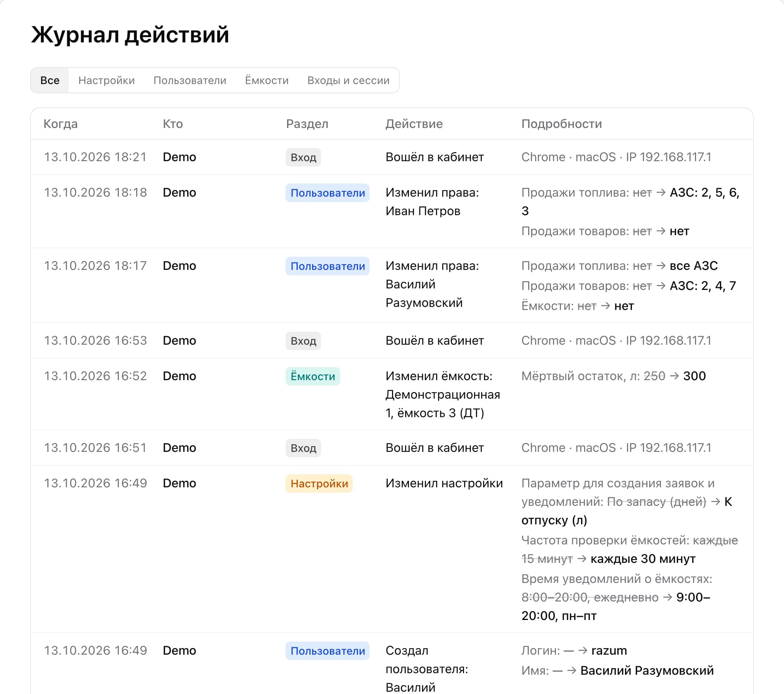The height and width of the screenshot is (694, 784).
Task: Click the "Вход" badge at 18:21
Action: click(303, 157)
